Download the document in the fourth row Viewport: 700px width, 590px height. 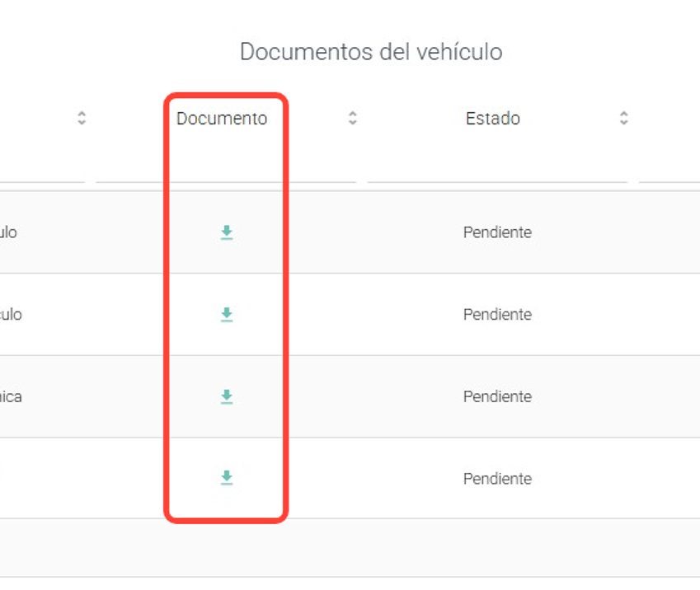point(227,478)
